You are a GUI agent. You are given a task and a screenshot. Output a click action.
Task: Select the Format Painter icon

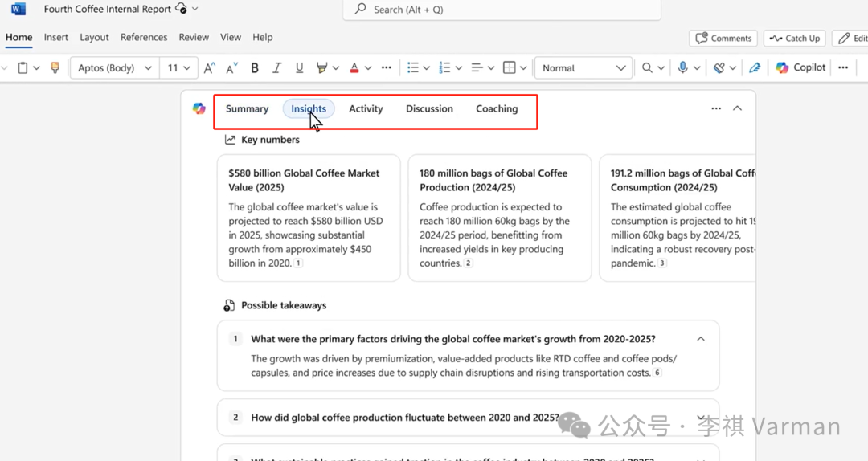[x=55, y=68]
